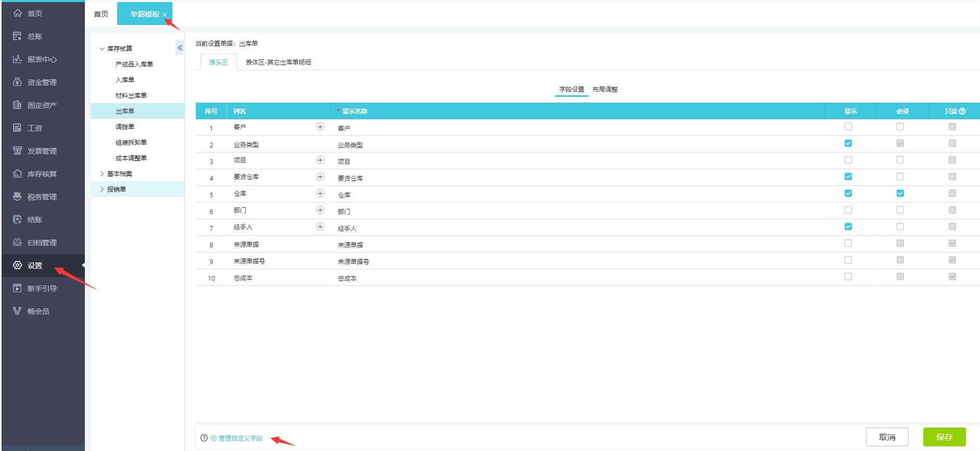This screenshot has height=451, width=980.
Task: Edit the 客户 display name field
Action: click(577, 128)
